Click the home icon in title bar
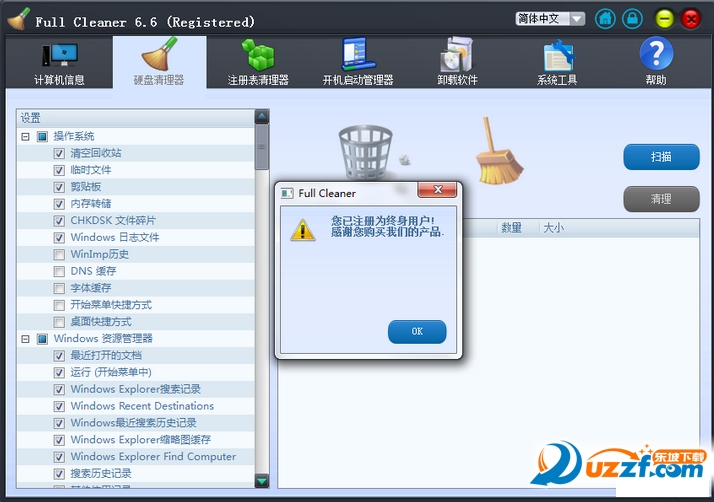This screenshot has width=714, height=502. (x=605, y=19)
